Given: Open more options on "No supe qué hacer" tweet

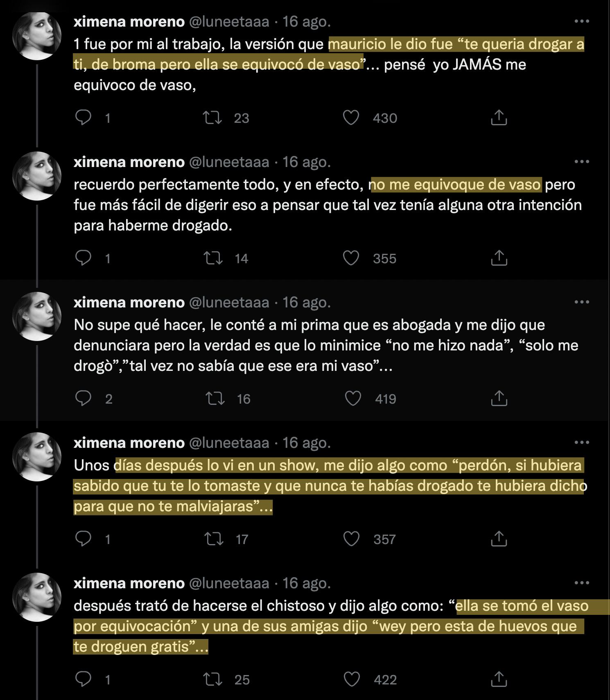Looking at the screenshot, I should 582,302.
